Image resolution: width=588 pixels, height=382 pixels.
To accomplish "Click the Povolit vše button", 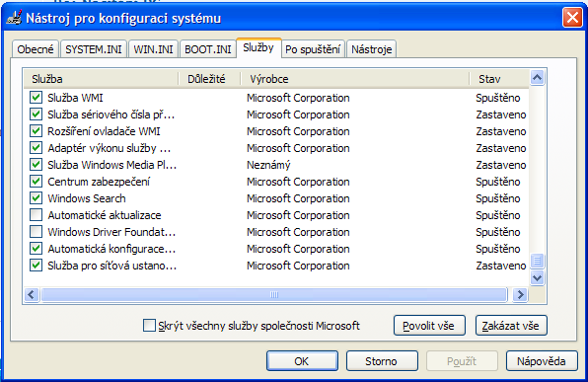I will (429, 326).
